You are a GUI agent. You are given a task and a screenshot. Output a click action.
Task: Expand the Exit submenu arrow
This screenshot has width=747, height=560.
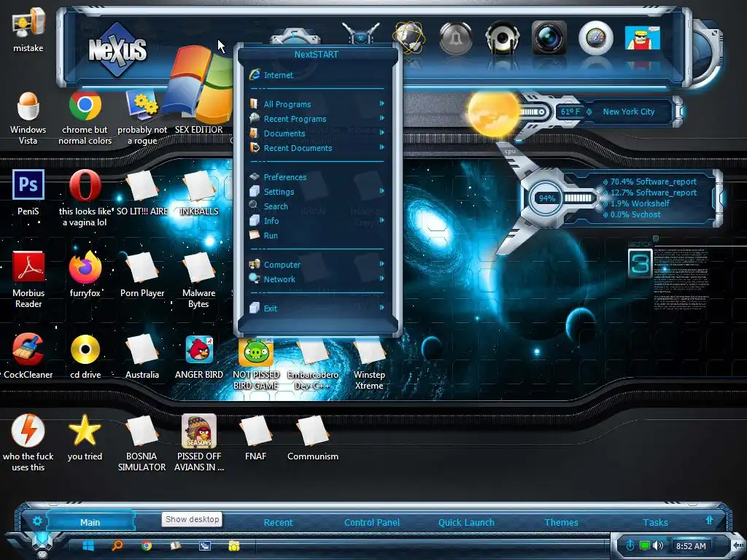point(382,308)
